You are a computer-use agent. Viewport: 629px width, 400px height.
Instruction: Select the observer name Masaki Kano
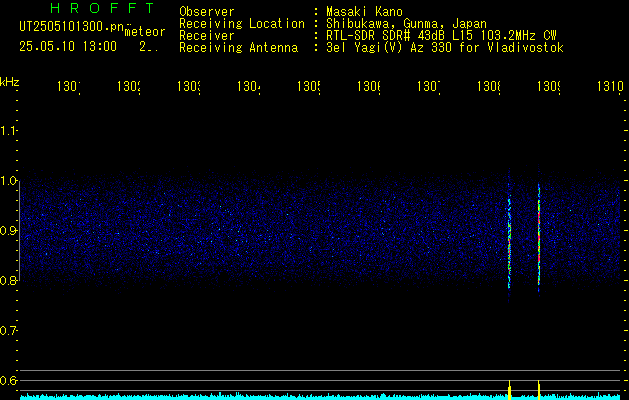click(x=364, y=12)
